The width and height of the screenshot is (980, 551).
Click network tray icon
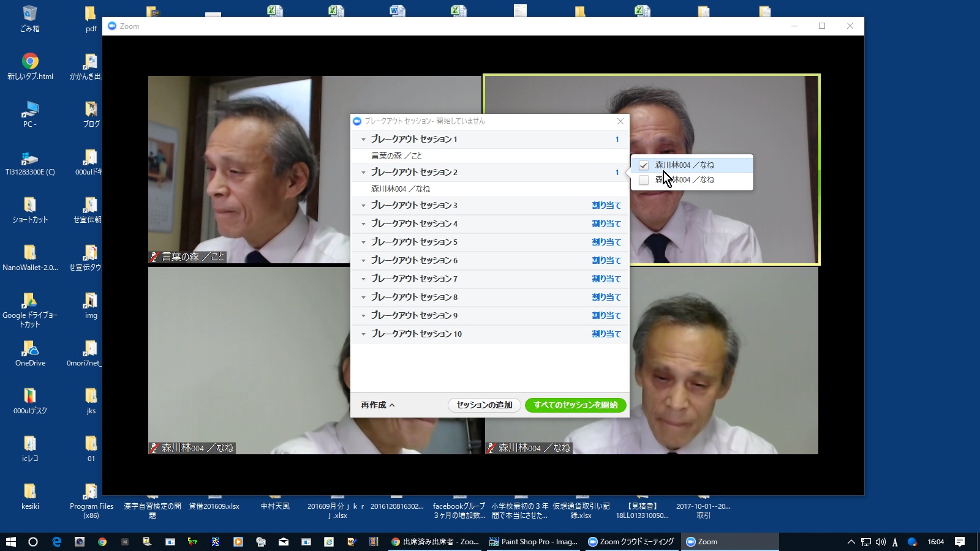pyautogui.click(x=865, y=542)
